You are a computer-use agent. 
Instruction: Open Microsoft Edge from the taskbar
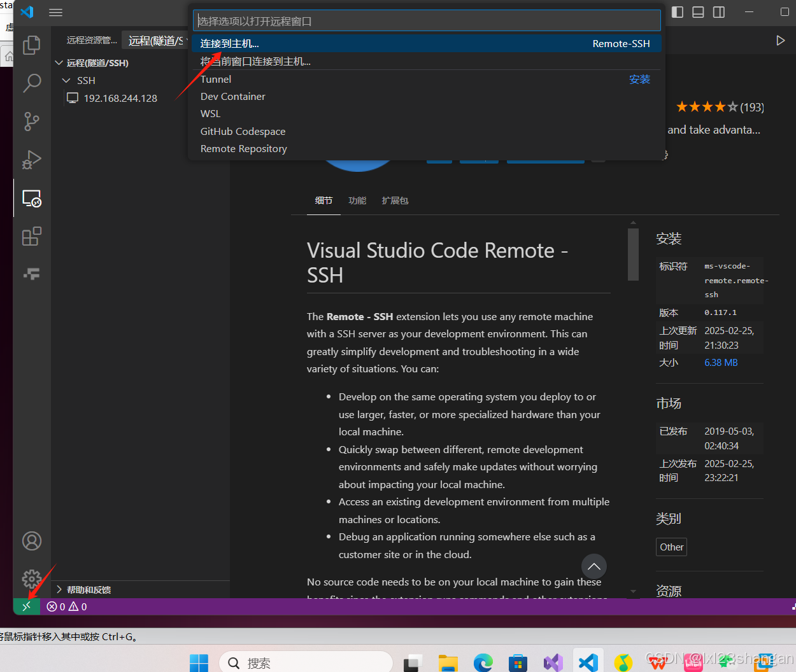point(483,663)
